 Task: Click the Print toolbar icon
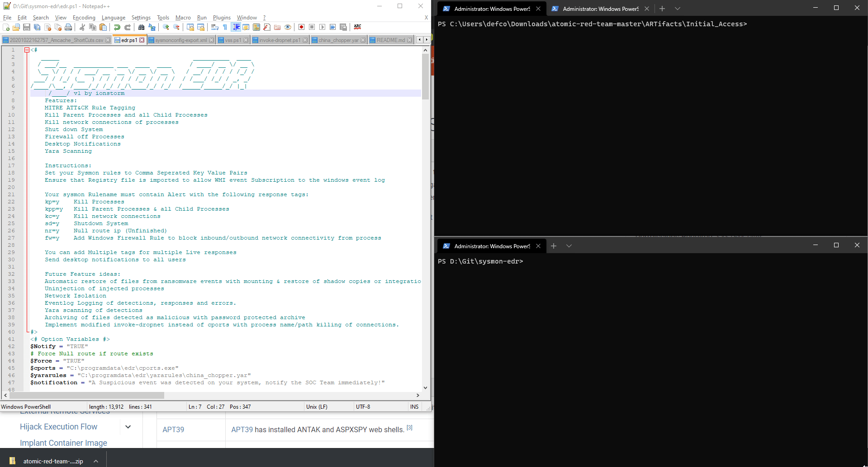[x=68, y=28]
